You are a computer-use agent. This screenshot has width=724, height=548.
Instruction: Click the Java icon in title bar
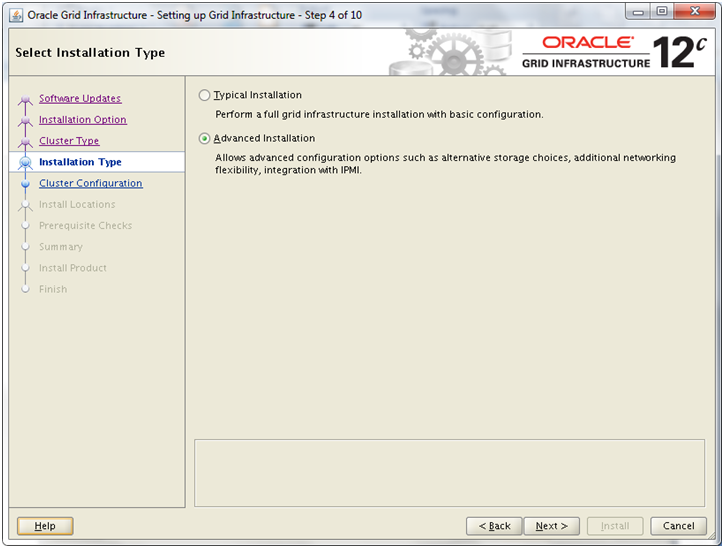tap(16, 15)
